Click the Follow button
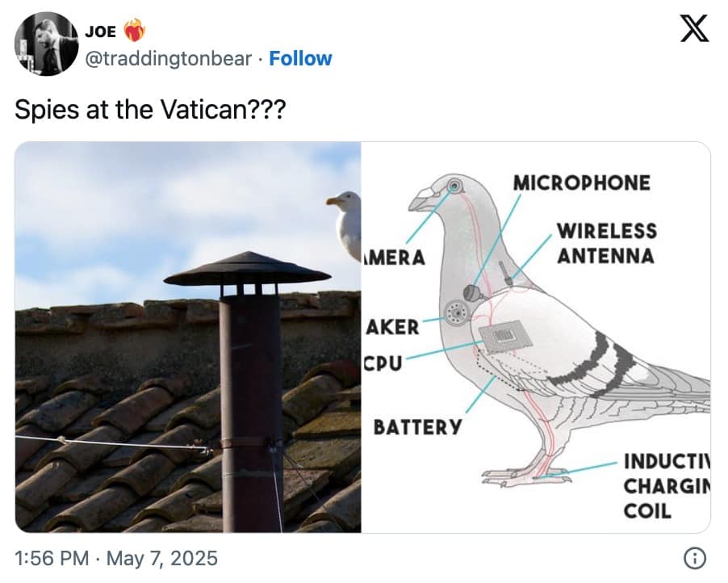Viewport: 728px width, 583px height. [x=301, y=58]
